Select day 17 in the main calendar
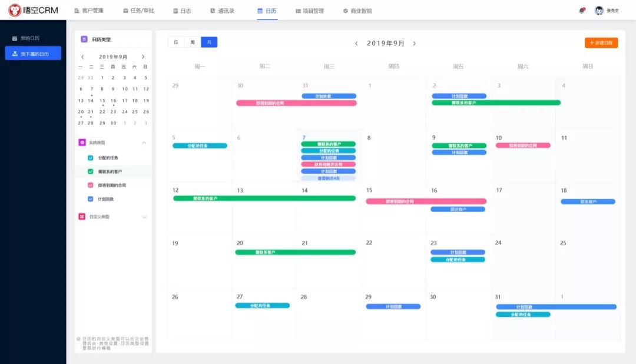The width and height of the screenshot is (636, 364). 499,190
